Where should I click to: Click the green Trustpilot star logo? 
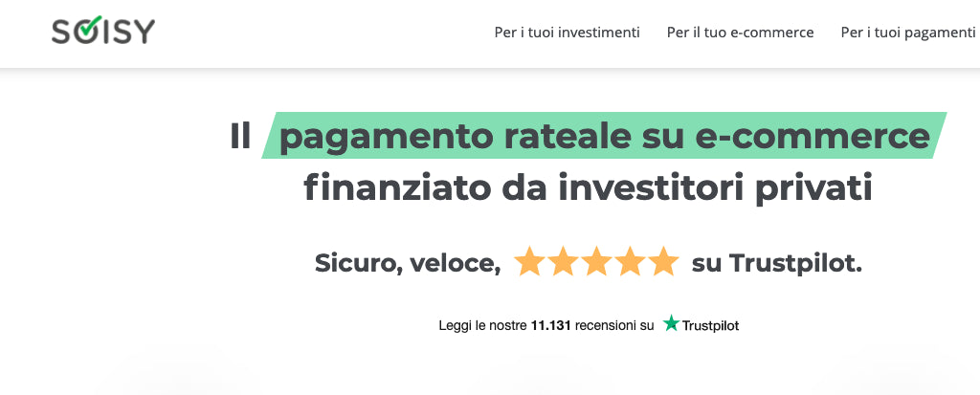point(671,324)
